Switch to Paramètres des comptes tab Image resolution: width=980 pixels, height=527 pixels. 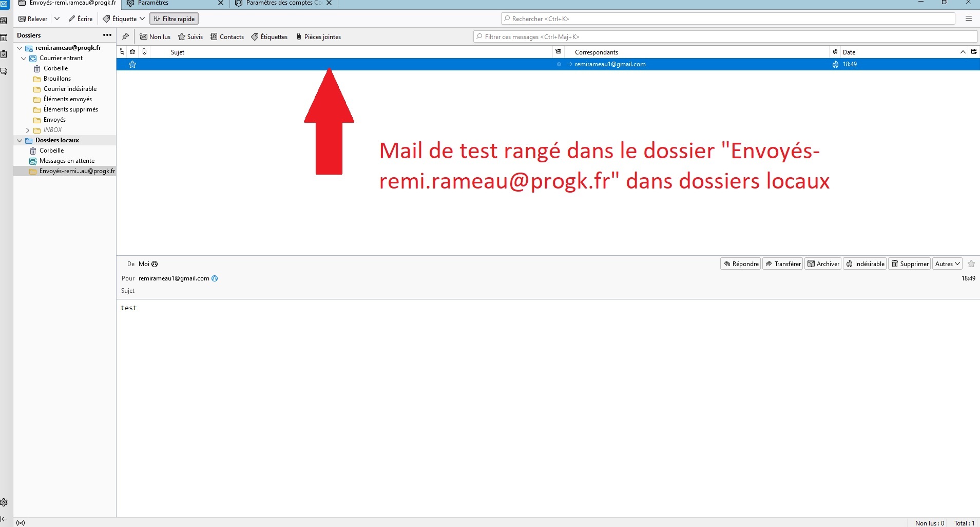(280, 3)
